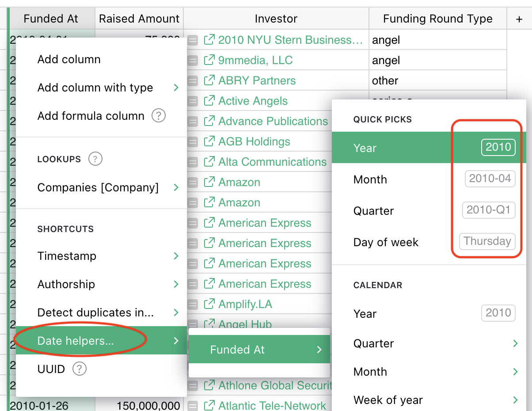Click the Raised Amount column header

click(x=139, y=19)
